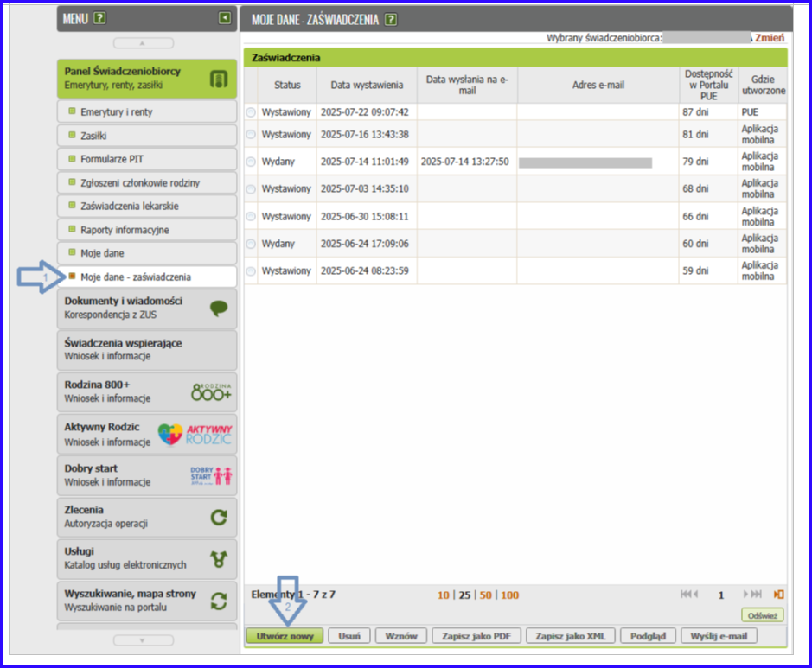Select the row dated 2025-06-24 08:23:59
Screen dimensions: 812x668
251,271
